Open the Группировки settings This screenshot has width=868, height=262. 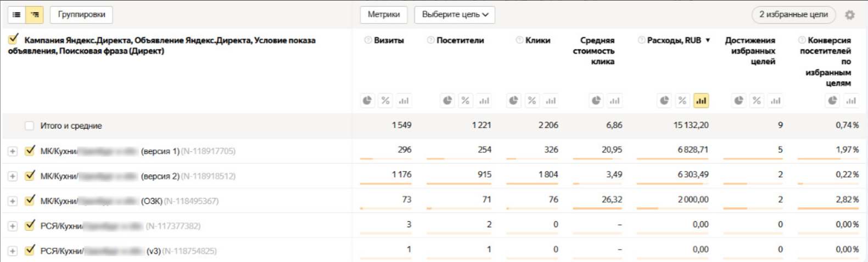coord(81,15)
